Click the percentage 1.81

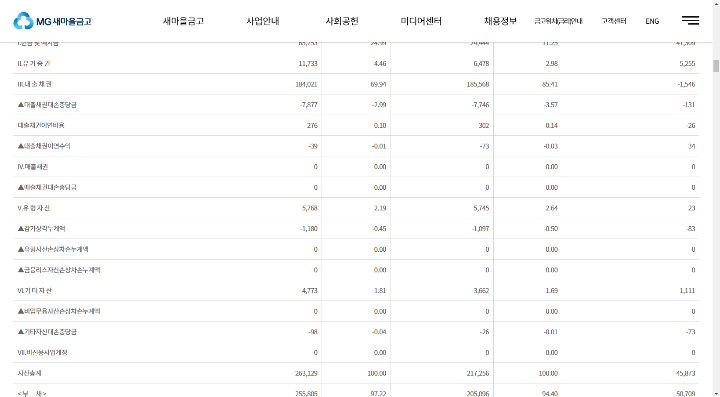[x=380, y=291]
